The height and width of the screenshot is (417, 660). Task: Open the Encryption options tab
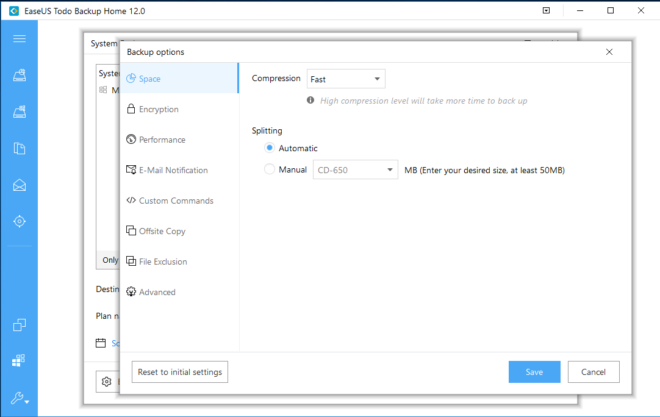pos(179,109)
